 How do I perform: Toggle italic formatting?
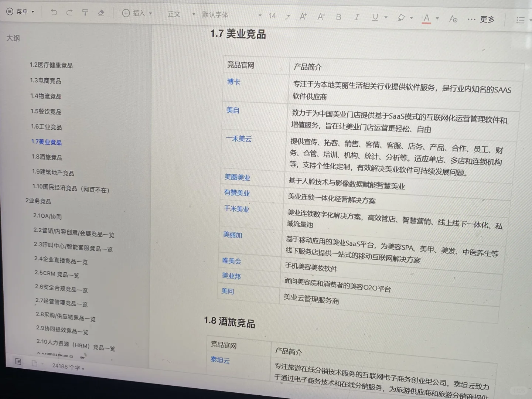pos(357,17)
